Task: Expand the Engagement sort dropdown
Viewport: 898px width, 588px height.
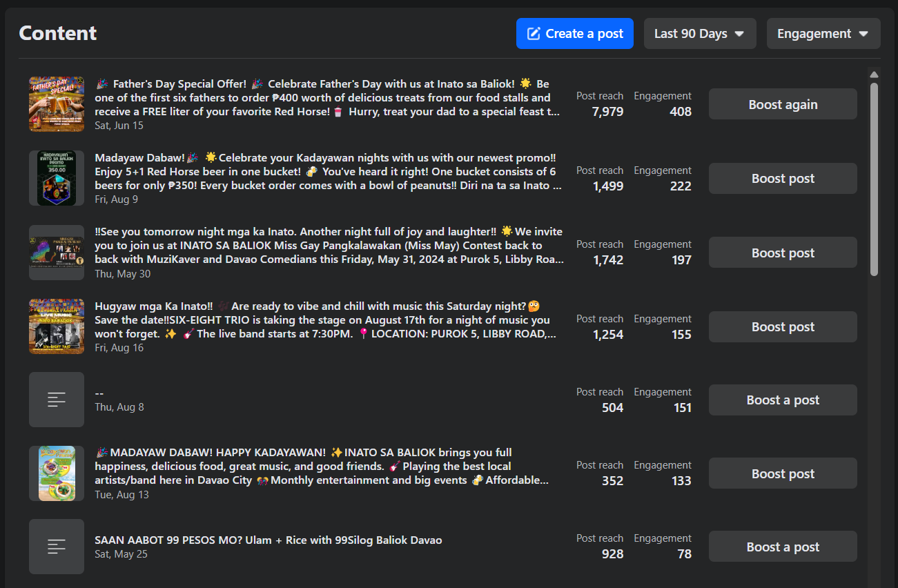Action: [x=823, y=34]
